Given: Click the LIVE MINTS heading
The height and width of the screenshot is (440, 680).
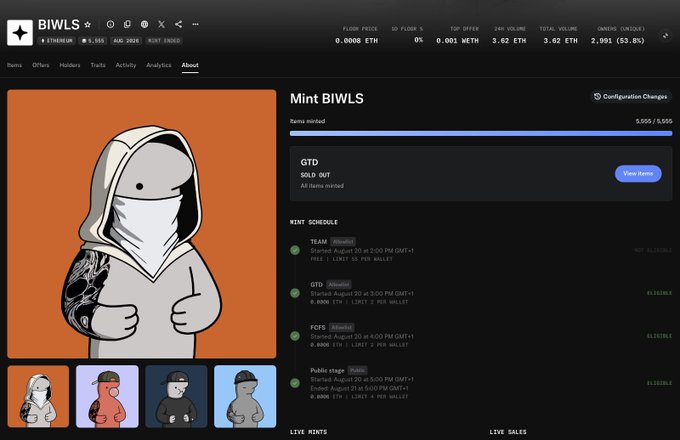Looking at the screenshot, I should pos(308,432).
